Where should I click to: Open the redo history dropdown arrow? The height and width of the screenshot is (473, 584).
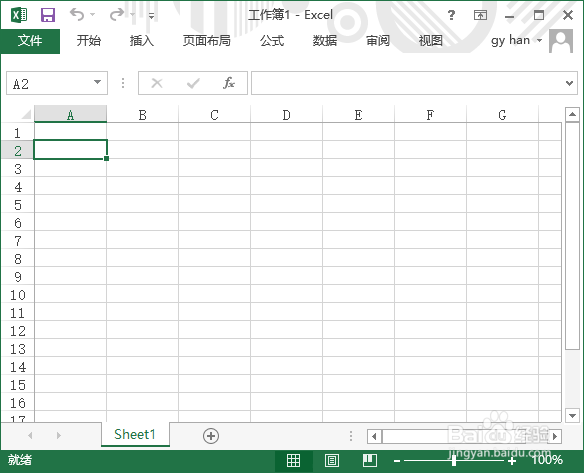point(133,15)
